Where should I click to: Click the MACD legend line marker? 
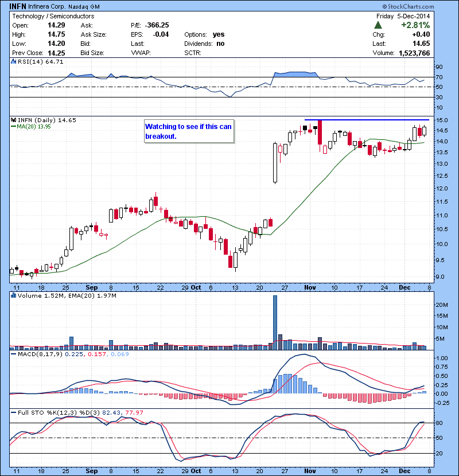(x=13, y=354)
